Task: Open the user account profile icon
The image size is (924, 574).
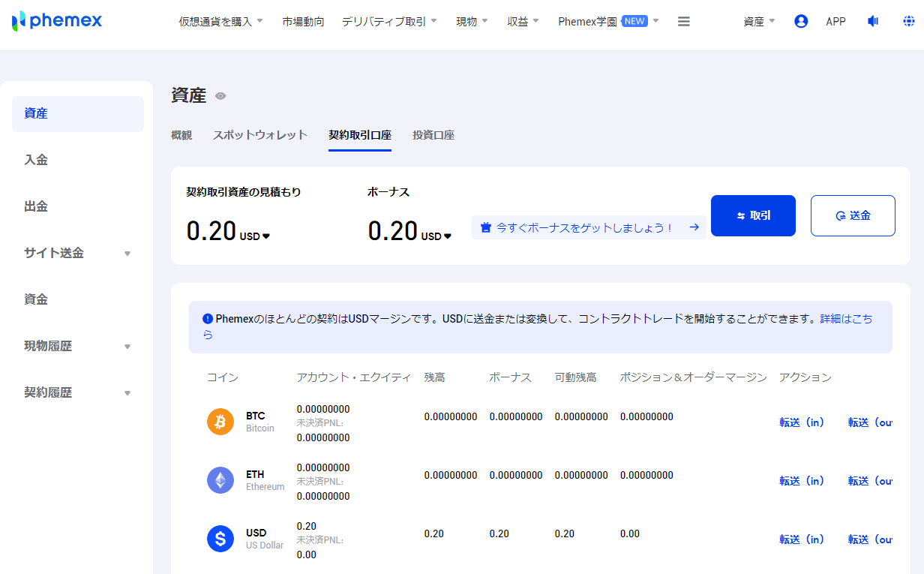Action: pos(801,22)
